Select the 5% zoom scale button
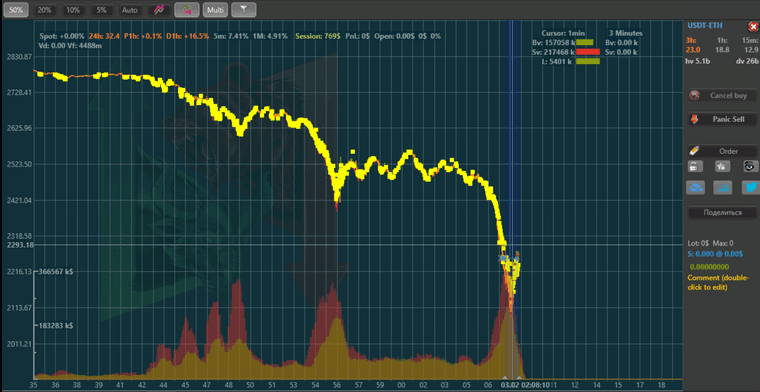The image size is (760, 392). point(101,10)
